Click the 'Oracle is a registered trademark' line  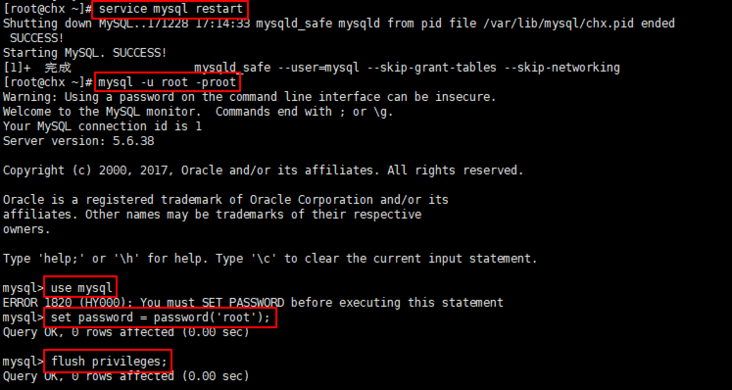click(x=225, y=200)
